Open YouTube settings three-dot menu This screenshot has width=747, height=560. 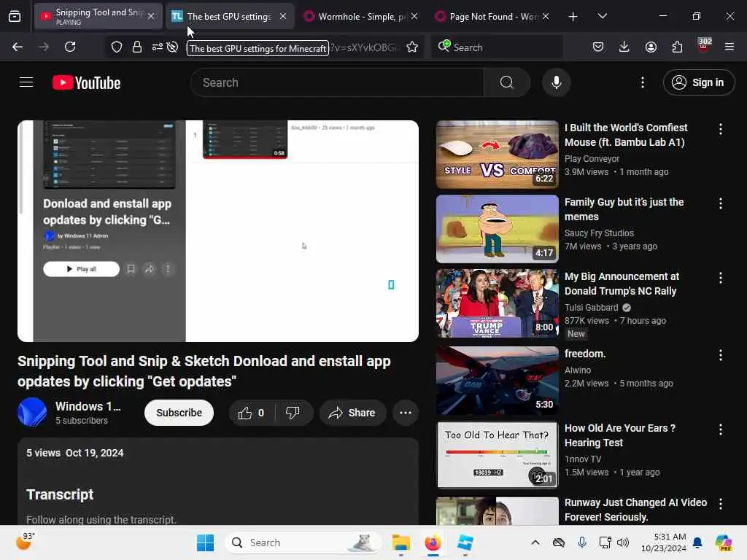643,82
